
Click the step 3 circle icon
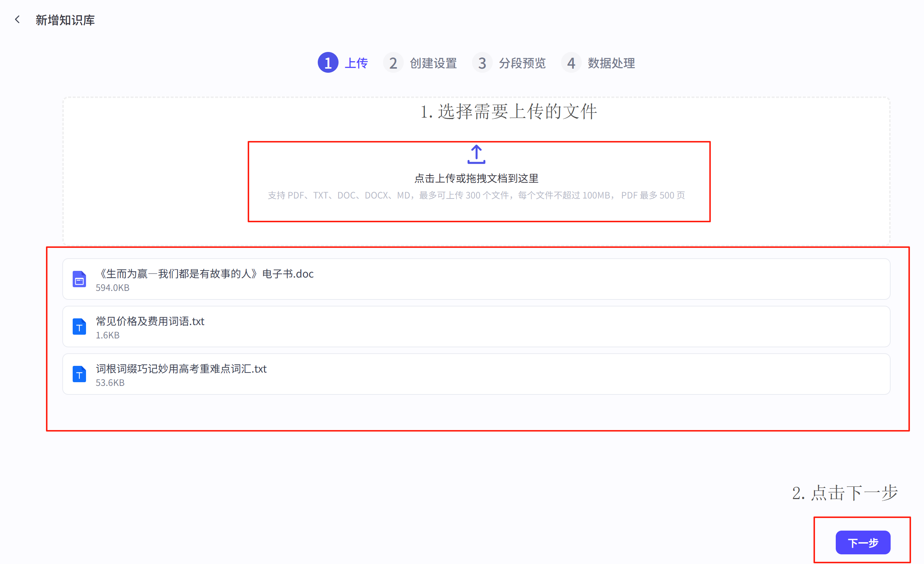pos(482,63)
